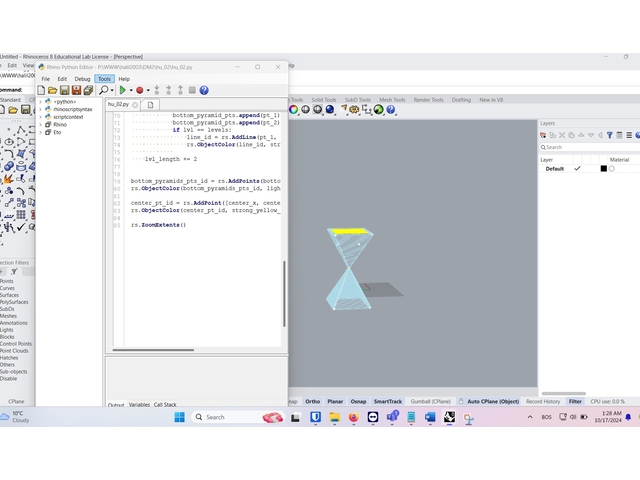Click the red debug record button

pyautogui.click(x=140, y=90)
